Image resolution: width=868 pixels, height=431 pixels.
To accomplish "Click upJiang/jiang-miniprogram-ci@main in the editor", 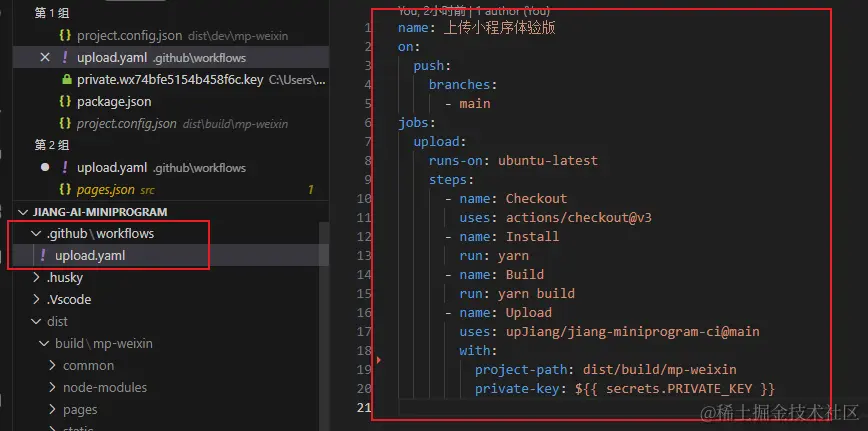I will (x=633, y=332).
